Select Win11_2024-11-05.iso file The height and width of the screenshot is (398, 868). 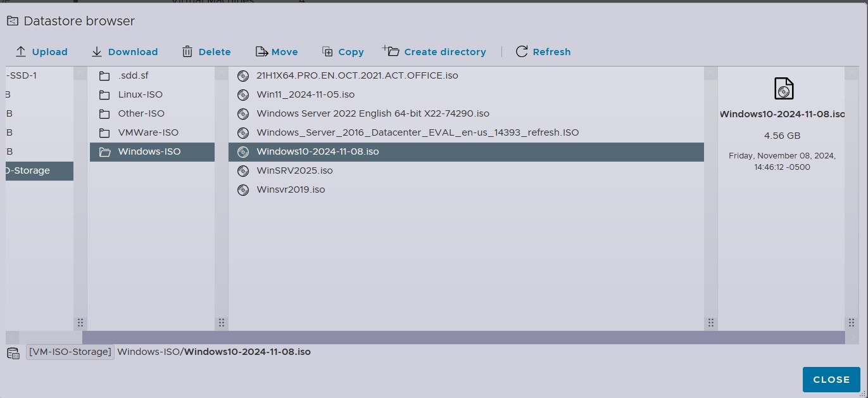(x=305, y=94)
